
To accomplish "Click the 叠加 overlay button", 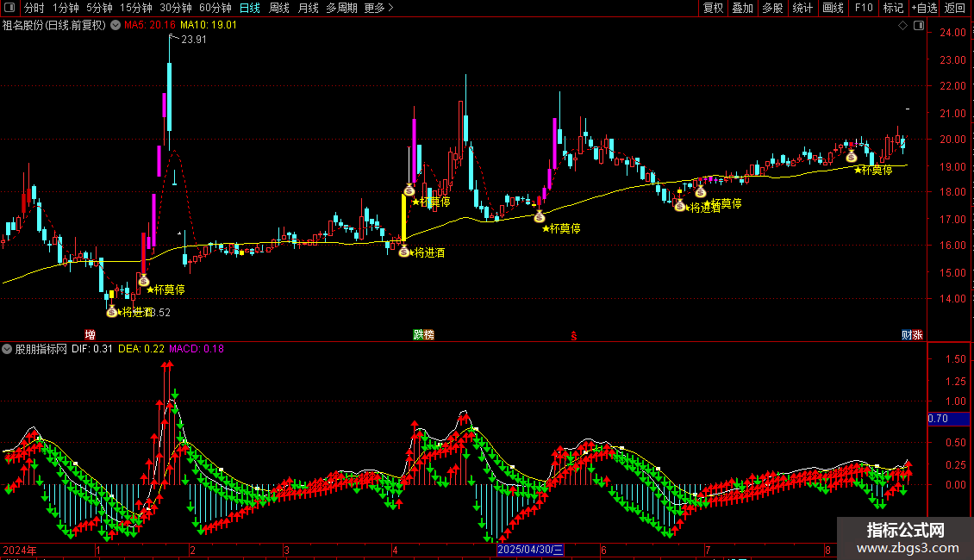I will [x=742, y=8].
